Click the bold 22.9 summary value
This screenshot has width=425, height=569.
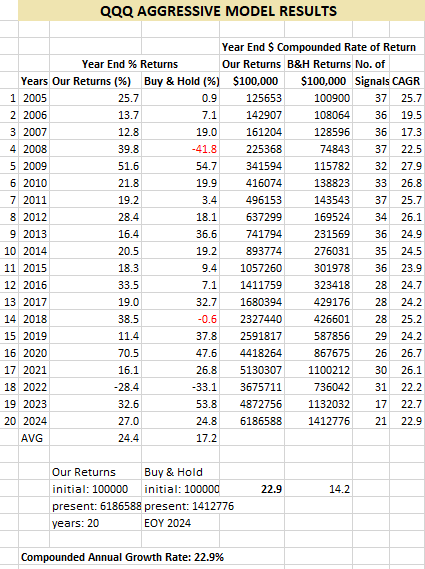tap(271, 490)
